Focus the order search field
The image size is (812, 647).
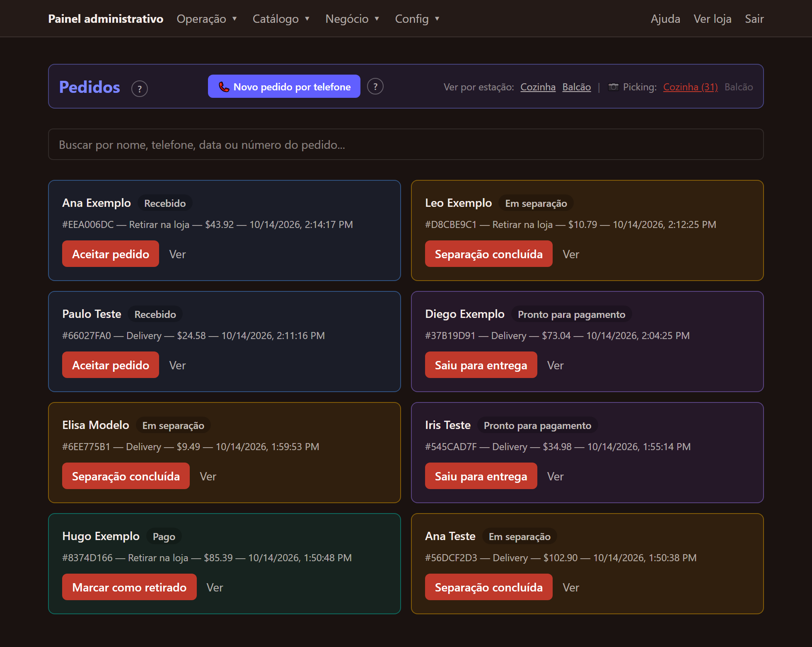pos(406,144)
